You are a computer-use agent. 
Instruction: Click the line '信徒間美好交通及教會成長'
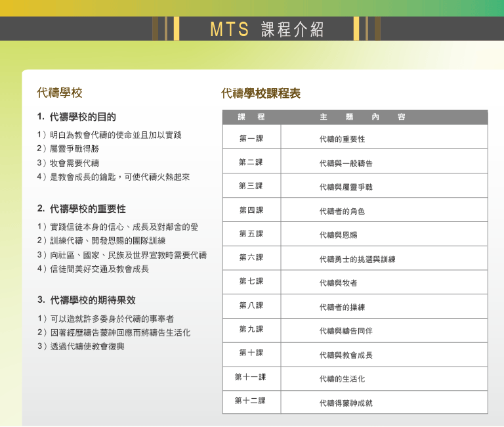(99, 269)
